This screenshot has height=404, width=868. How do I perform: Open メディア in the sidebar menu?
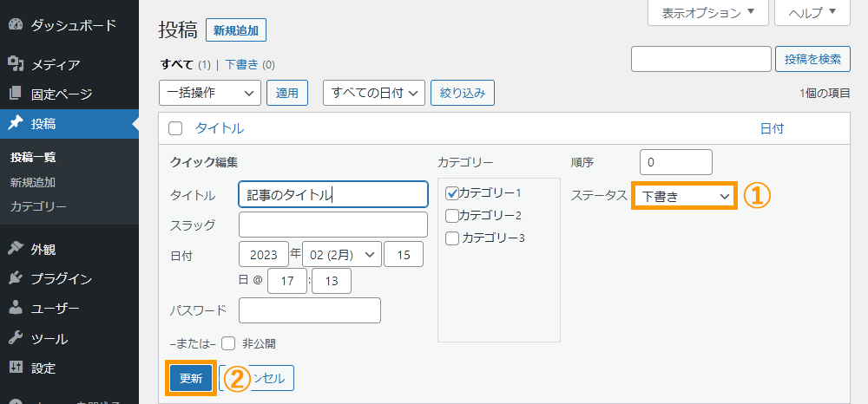tap(56, 65)
